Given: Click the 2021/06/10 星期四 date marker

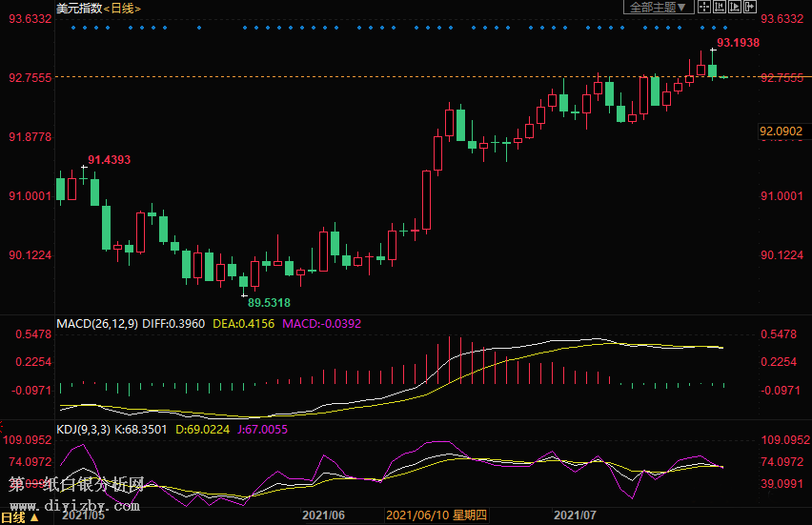Looking at the screenshot, I should pyautogui.click(x=436, y=515).
